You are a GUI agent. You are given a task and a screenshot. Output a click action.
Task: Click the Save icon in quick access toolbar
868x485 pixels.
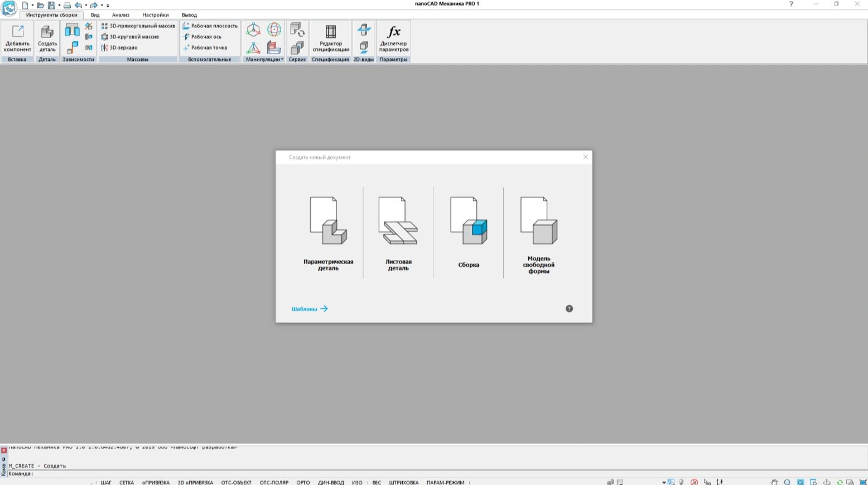click(51, 5)
